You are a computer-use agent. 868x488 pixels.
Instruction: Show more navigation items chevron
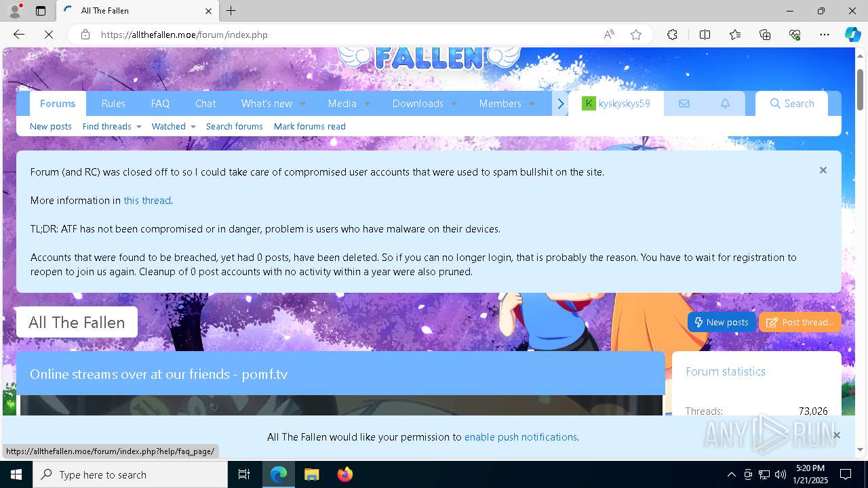click(560, 104)
